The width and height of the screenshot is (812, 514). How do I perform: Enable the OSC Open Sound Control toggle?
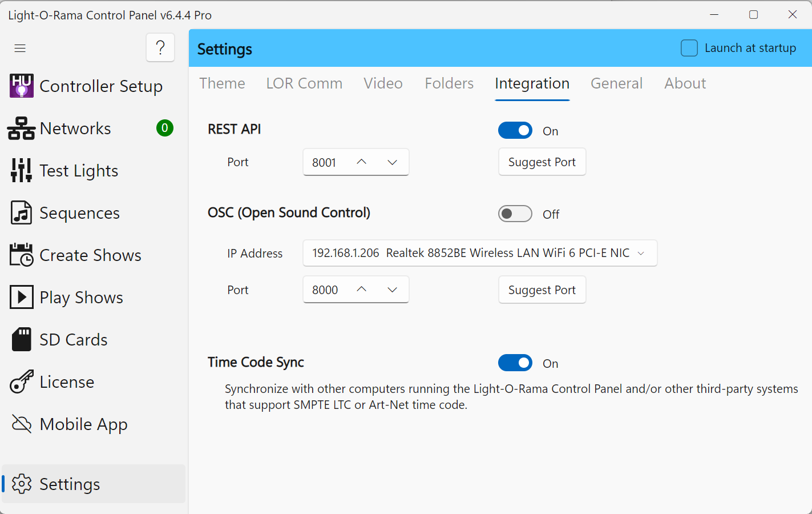point(515,214)
